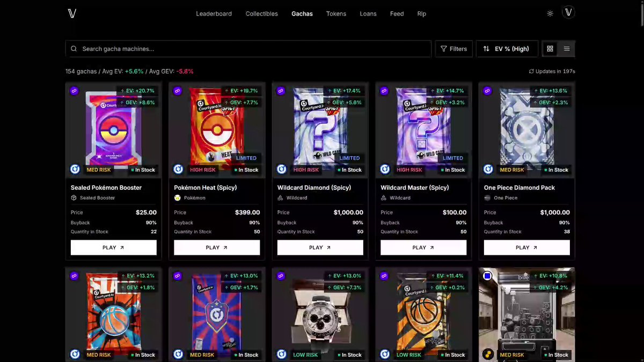The width and height of the screenshot is (644, 362).
Task: Click Courtyard logo on Sealed Pokémon Booster card
Action: [75, 169]
